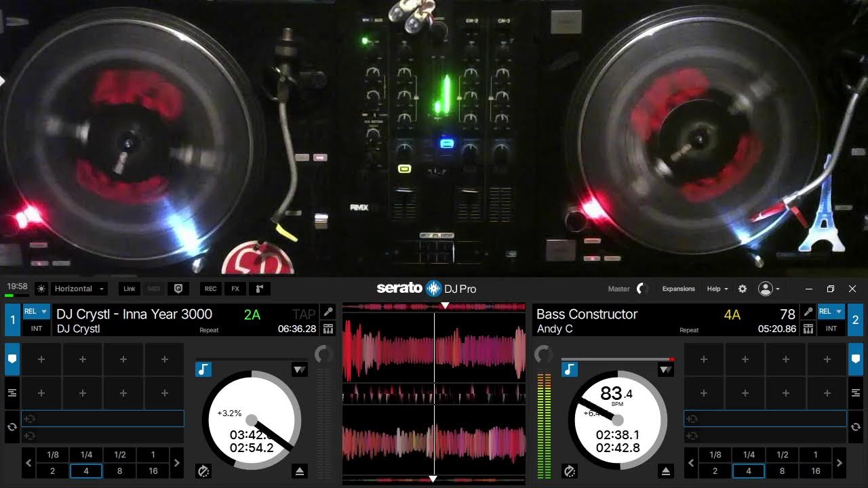Add first saved loop on deck 1
The image size is (868, 488).
pyautogui.click(x=102, y=419)
